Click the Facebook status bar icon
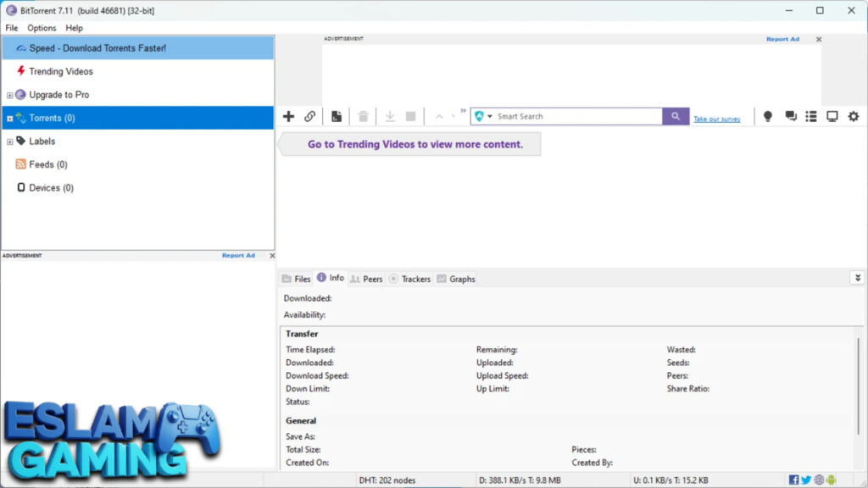 [x=793, y=480]
